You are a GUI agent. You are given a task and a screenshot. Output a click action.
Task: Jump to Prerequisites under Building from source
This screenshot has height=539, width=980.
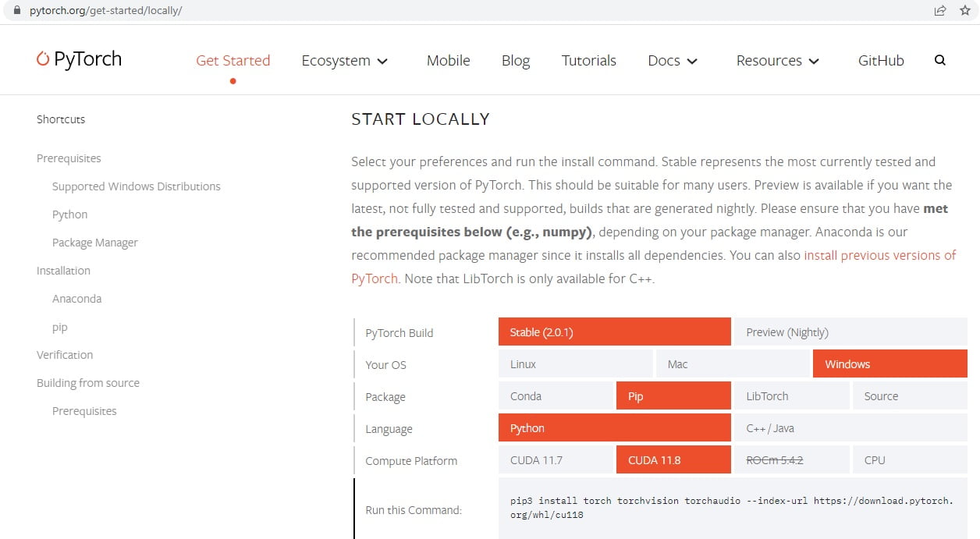tap(84, 411)
